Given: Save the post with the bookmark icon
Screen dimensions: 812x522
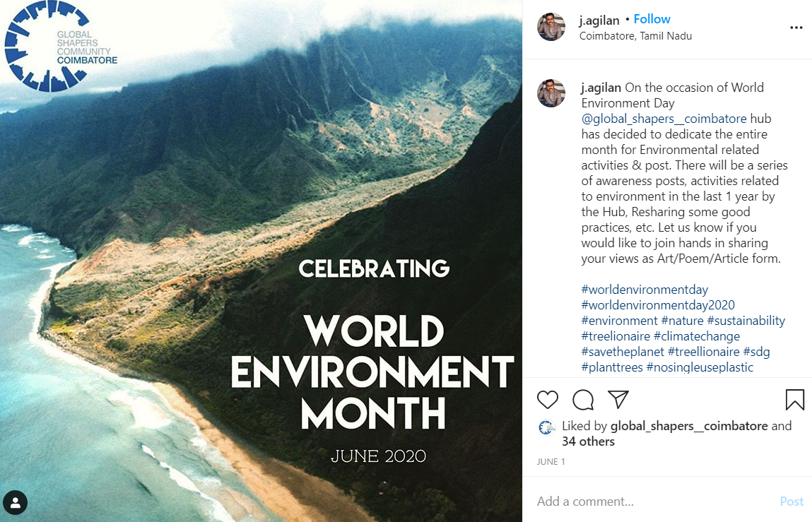Looking at the screenshot, I should click(x=795, y=400).
